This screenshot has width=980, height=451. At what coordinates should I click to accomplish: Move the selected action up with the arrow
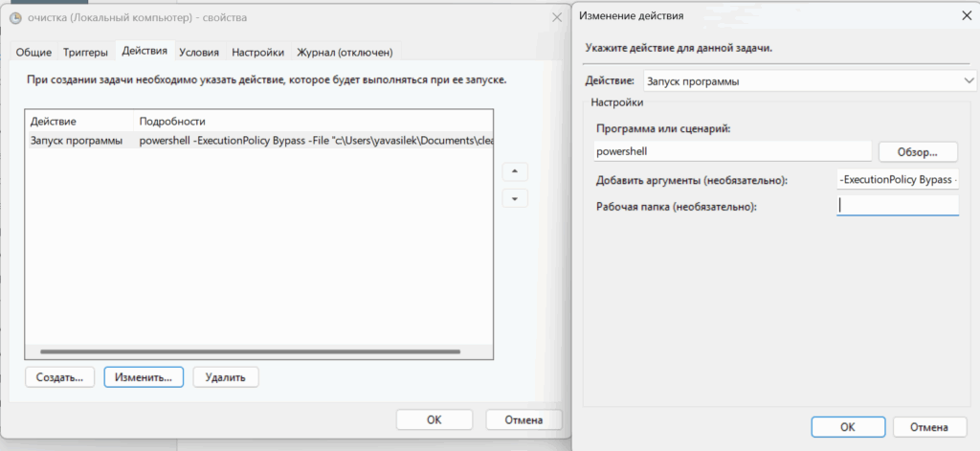515,172
